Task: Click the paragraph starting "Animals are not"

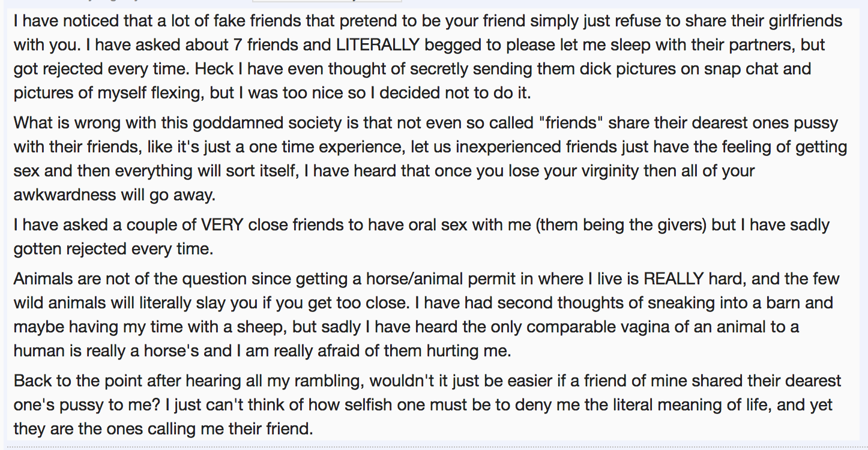Action: pyautogui.click(x=420, y=314)
